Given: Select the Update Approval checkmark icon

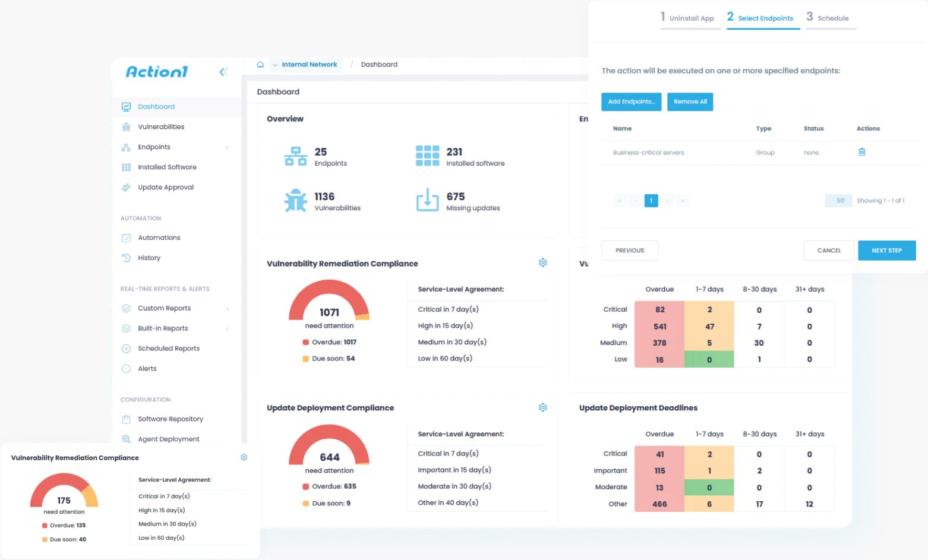Looking at the screenshot, I should [x=126, y=187].
